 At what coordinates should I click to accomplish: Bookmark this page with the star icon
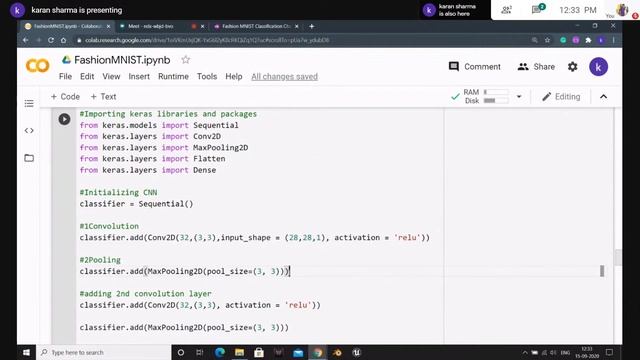pyautogui.click(x=547, y=40)
